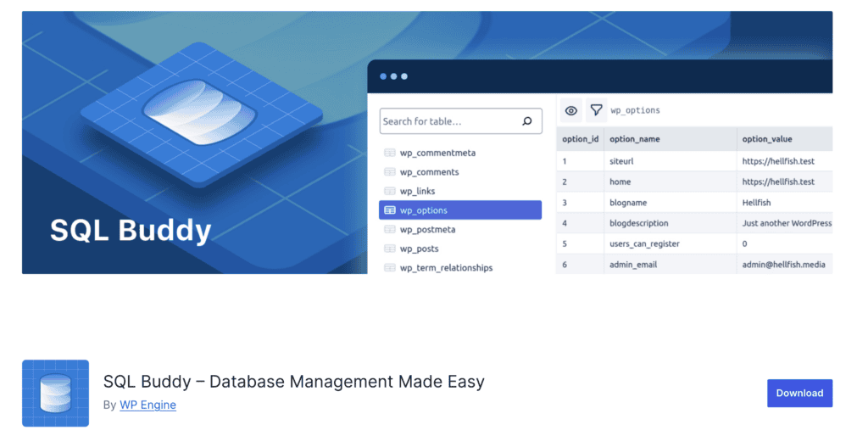Screen dimensions: 868x436
Task: Click the siteurl cell
Action: [670, 161]
